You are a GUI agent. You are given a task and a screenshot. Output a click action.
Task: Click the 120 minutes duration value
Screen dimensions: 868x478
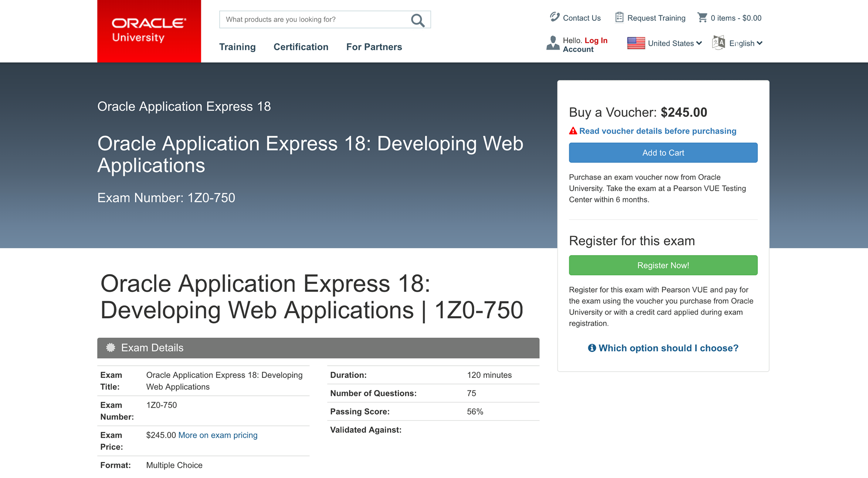coord(489,375)
